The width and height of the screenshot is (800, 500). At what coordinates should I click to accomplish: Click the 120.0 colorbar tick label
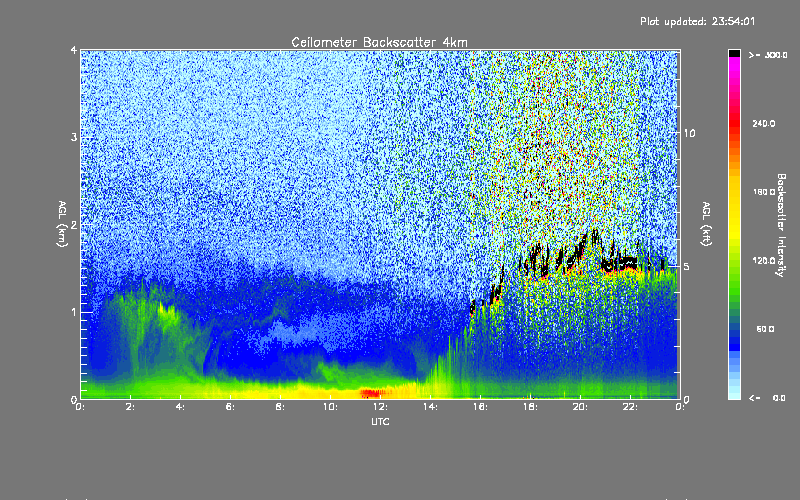[x=764, y=260]
